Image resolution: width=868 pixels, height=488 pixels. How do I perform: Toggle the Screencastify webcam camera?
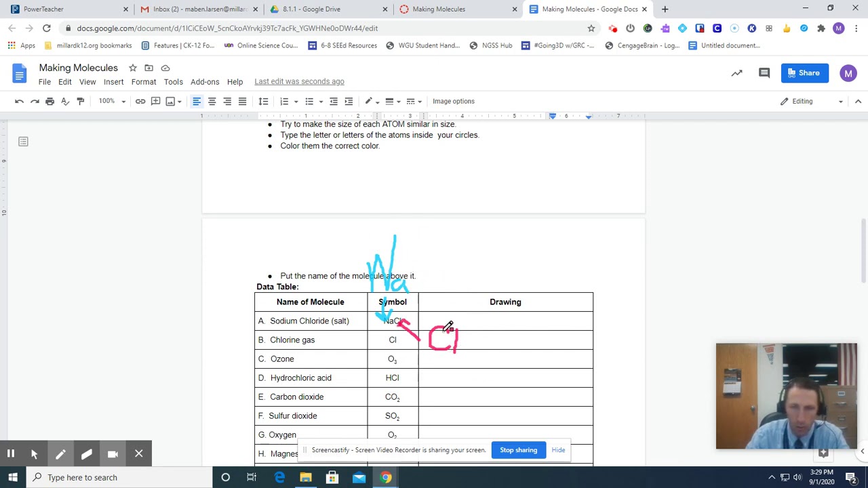click(113, 454)
